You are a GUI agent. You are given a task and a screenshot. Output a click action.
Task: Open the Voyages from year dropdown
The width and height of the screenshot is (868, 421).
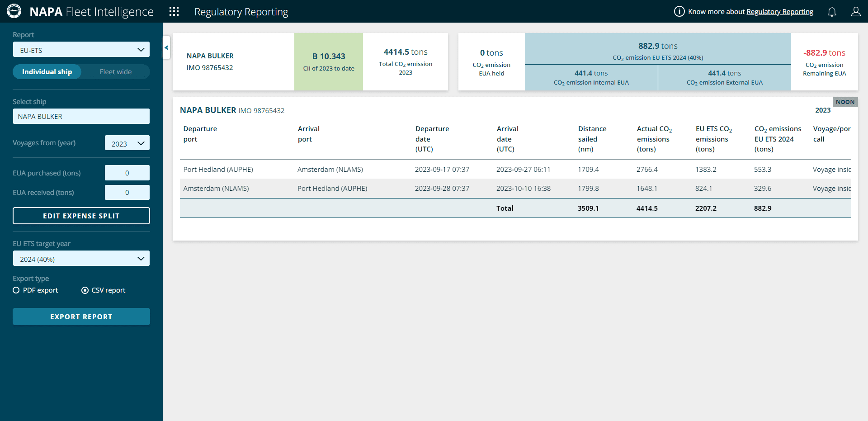[127, 143]
